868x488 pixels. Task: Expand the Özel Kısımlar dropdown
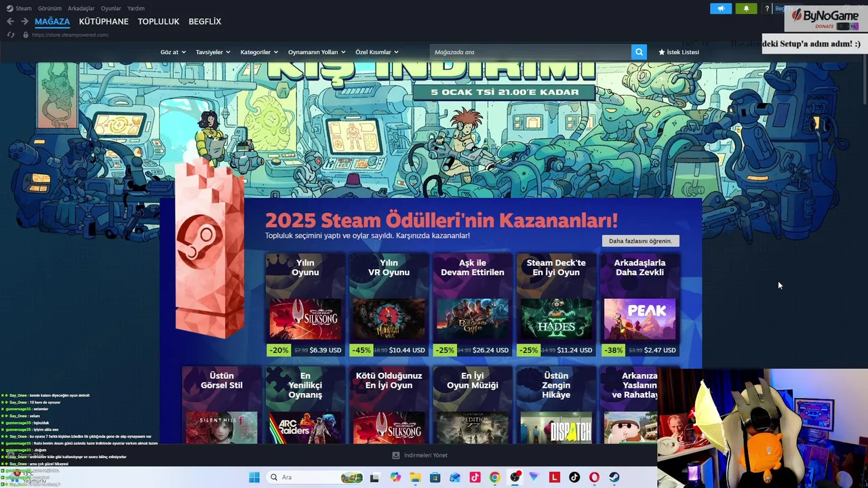tap(377, 52)
